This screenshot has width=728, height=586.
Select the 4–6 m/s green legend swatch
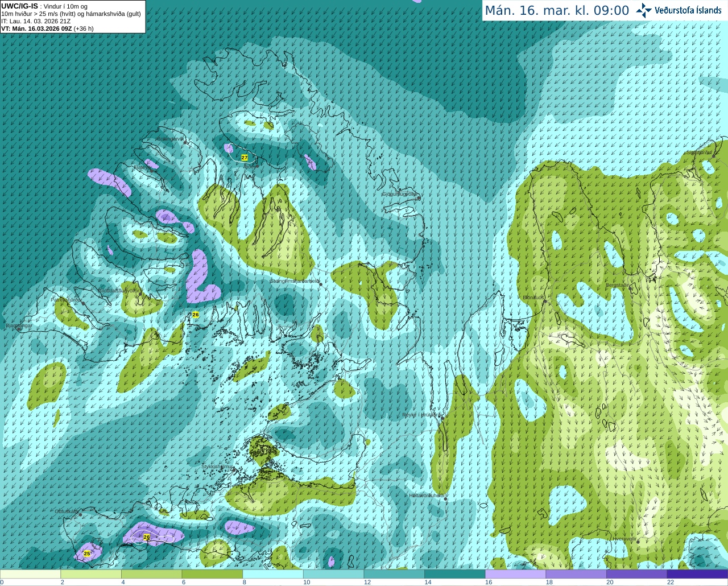point(151,574)
